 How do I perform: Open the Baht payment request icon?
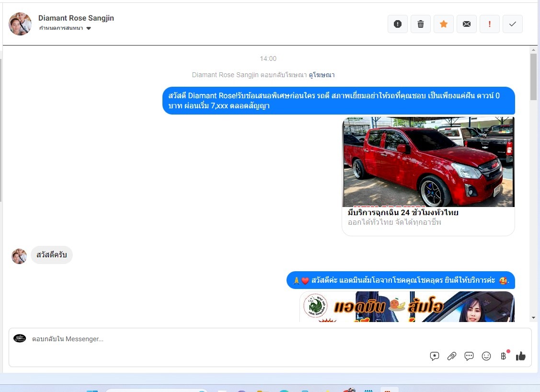pyautogui.click(x=503, y=356)
